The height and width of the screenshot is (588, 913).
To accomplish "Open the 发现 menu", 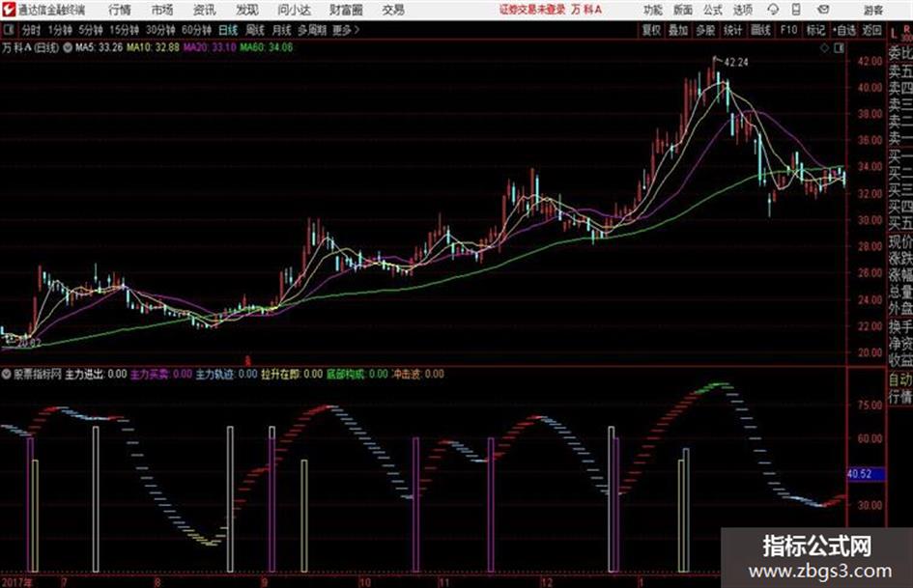I will (247, 10).
